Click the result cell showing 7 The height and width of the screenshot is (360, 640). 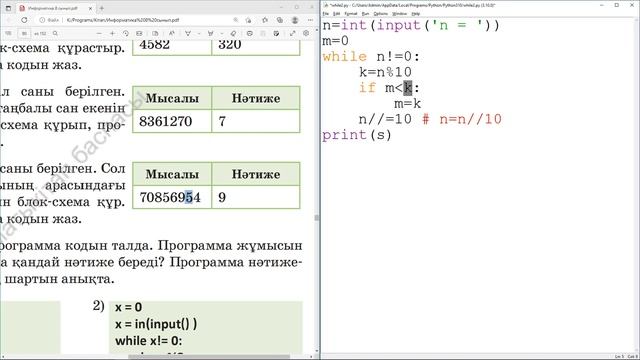(256, 121)
